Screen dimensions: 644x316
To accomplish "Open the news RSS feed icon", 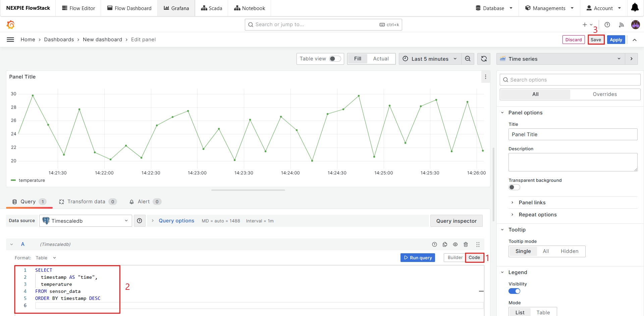I will tap(621, 24).
